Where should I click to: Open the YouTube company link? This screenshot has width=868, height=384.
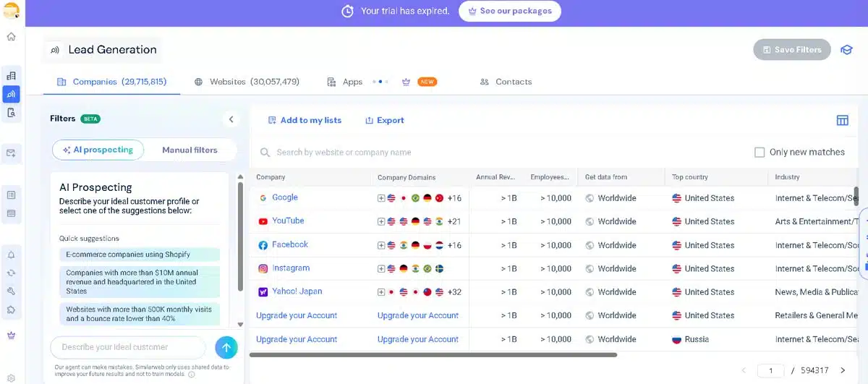[288, 221]
